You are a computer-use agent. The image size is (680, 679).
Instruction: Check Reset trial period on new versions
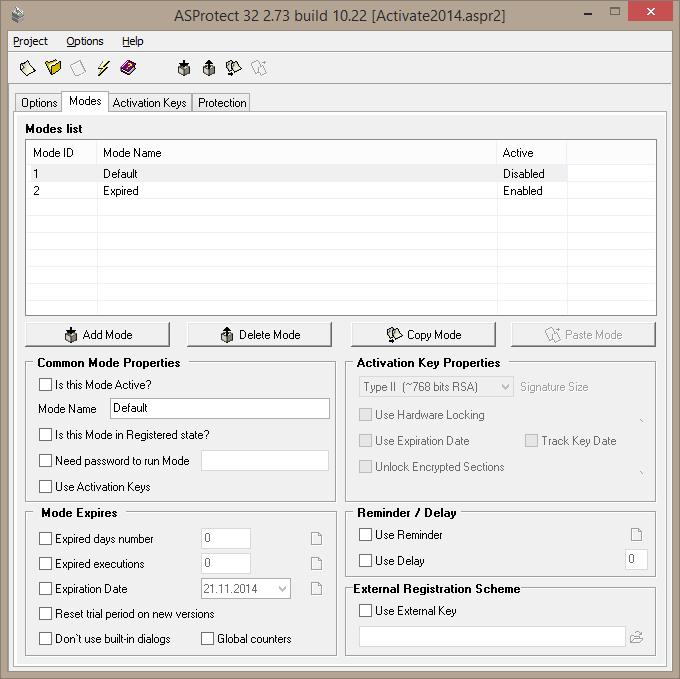click(x=45, y=614)
